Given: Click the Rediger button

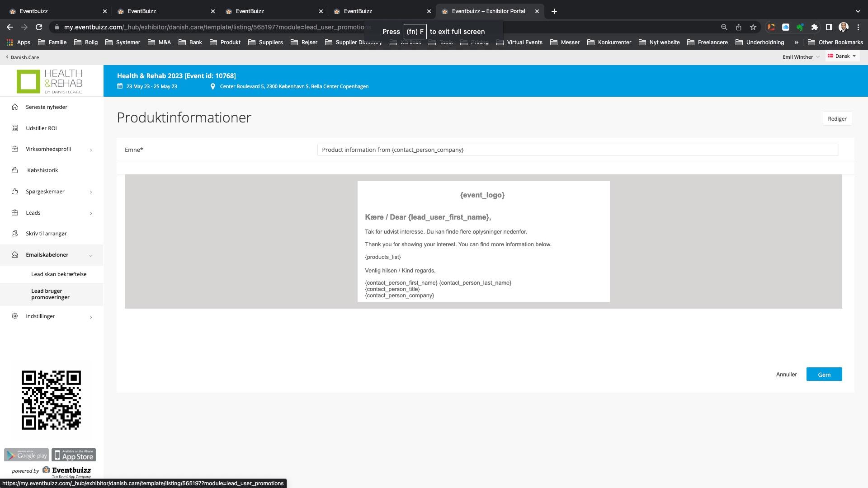Looking at the screenshot, I should pyautogui.click(x=837, y=119).
